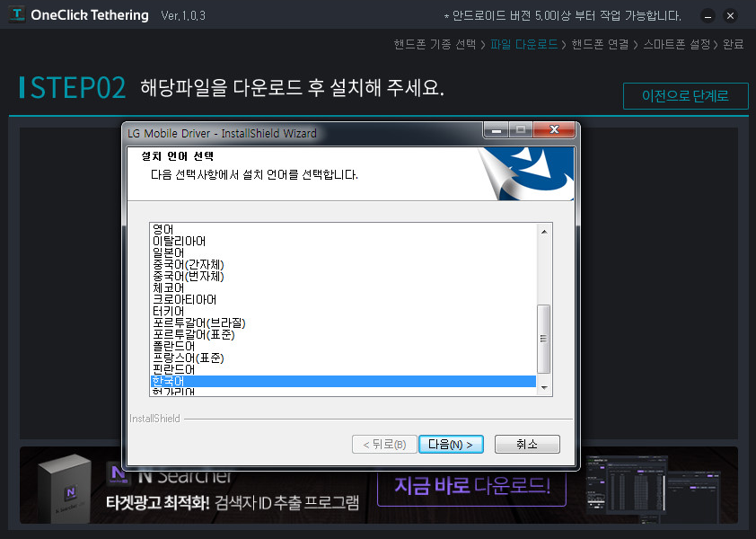Click the language list scroll down arrow
Viewport: 756px width, 539px height.
point(544,387)
